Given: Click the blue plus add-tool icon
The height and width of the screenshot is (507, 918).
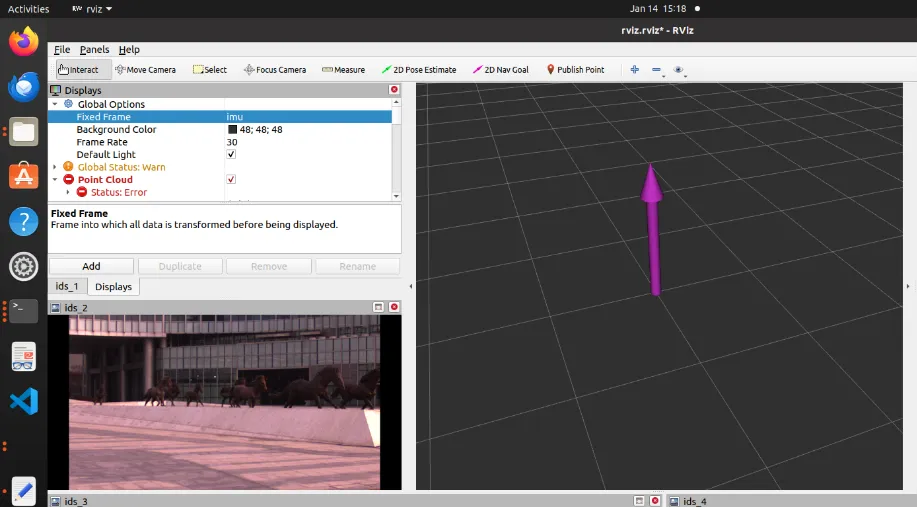Looking at the screenshot, I should pyautogui.click(x=635, y=70).
